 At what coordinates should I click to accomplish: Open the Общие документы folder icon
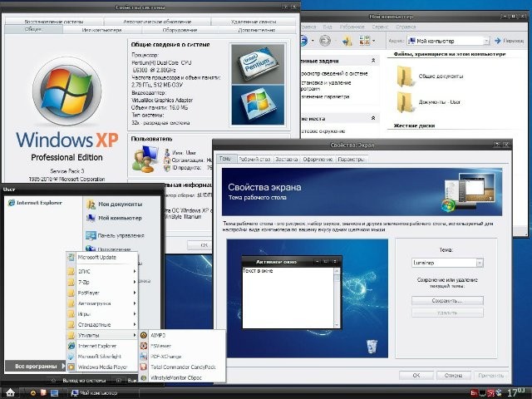[x=405, y=76]
